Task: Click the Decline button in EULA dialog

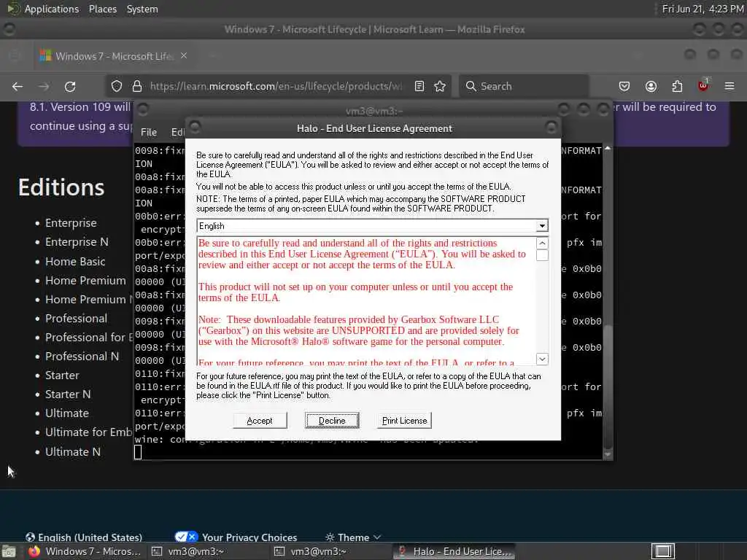Action: [332, 421]
